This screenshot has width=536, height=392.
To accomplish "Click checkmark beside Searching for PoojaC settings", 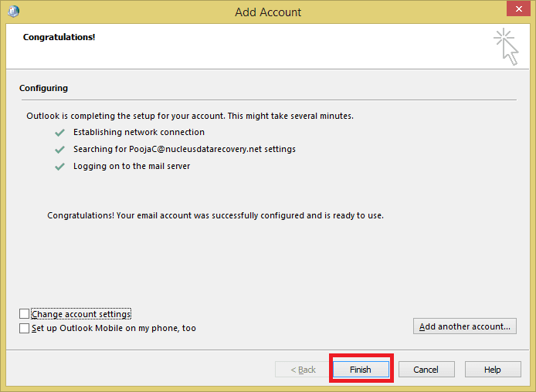I will coord(59,150).
